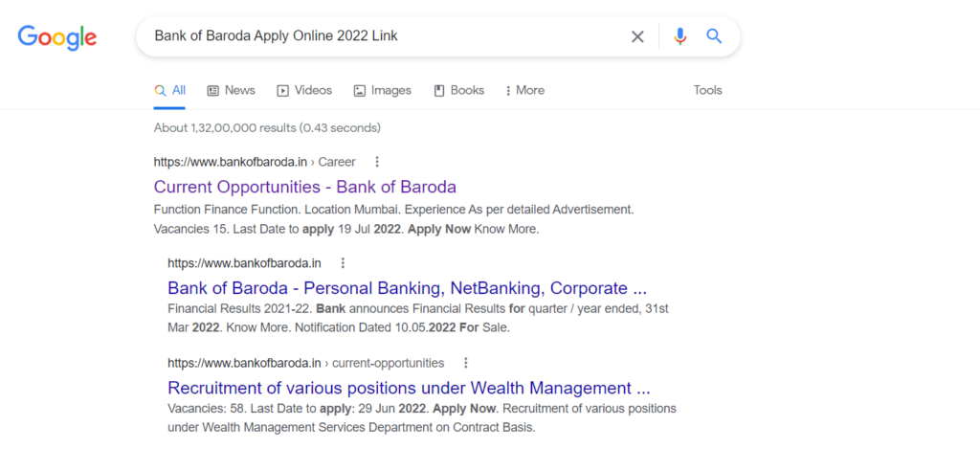Open three-dot menu beside bankofbaroda.in homepage result
The width and height of the screenshot is (980, 449).
pyautogui.click(x=343, y=262)
